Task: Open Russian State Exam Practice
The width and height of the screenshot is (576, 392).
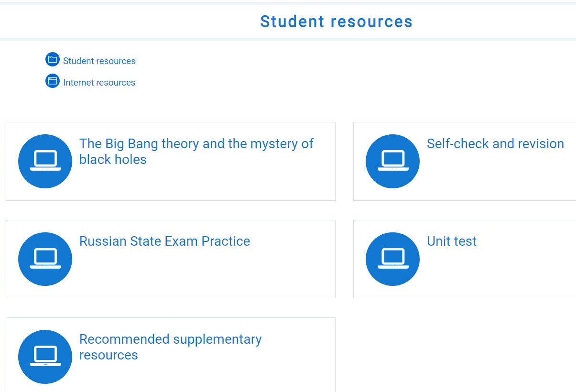Action: coord(164,241)
